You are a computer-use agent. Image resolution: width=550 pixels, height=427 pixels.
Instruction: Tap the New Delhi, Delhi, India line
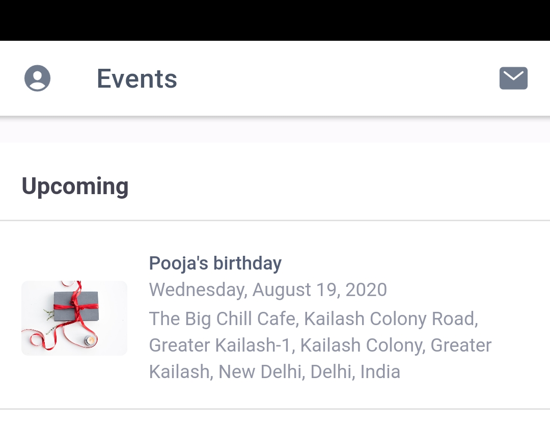point(274,372)
